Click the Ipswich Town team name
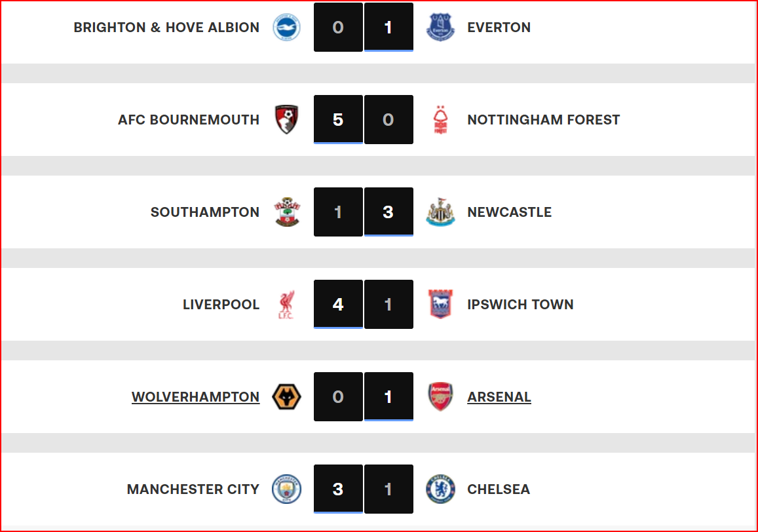Image resolution: width=758 pixels, height=532 pixels. pyautogui.click(x=520, y=305)
